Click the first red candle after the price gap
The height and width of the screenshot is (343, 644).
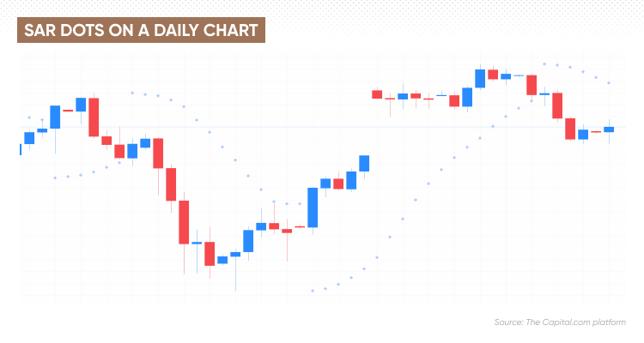377,94
